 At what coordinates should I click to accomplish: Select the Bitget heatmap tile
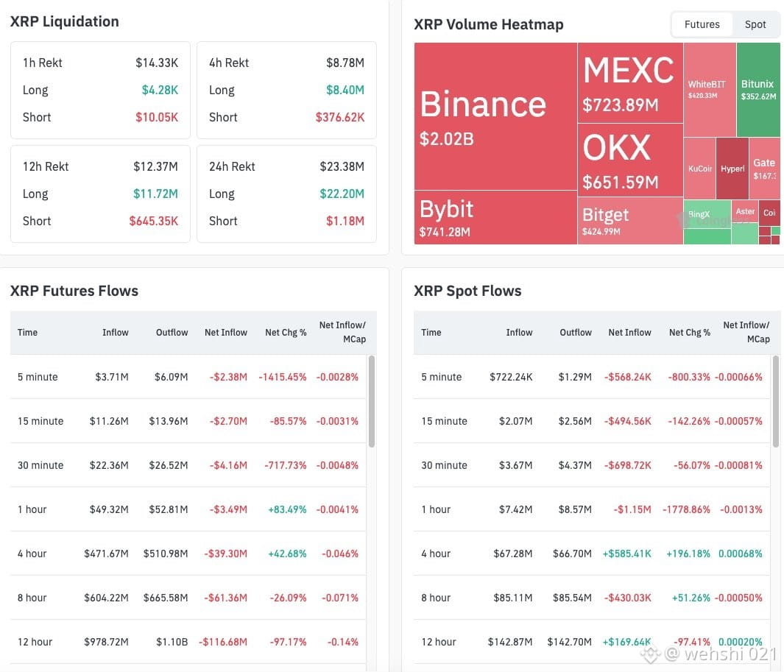tap(630, 221)
